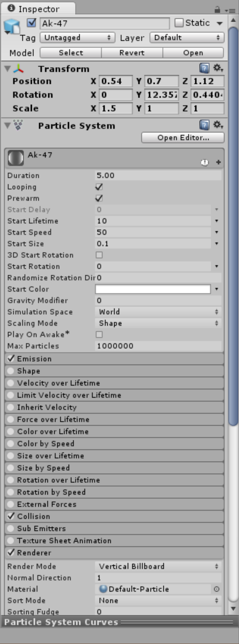Open the Start Color white swatch

tap(153, 289)
